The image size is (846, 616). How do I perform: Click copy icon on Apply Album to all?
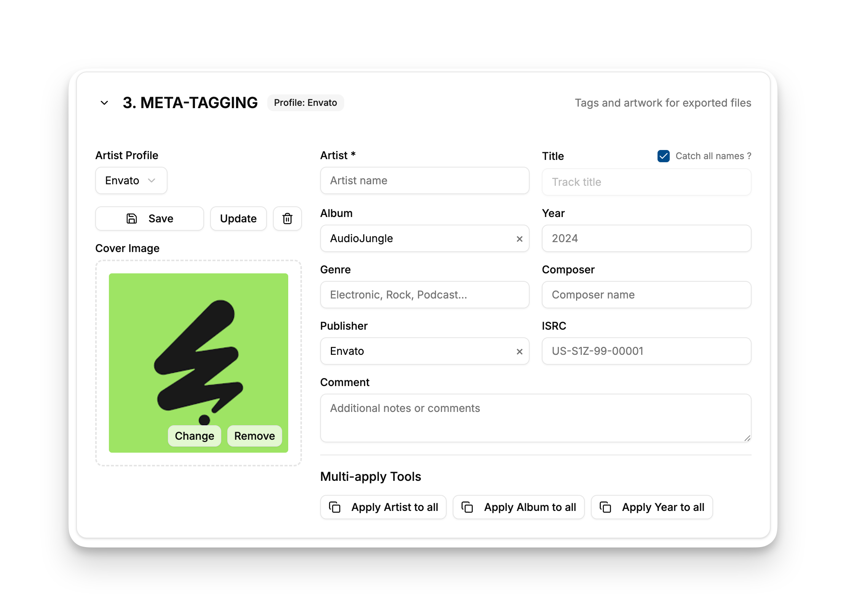tap(467, 507)
